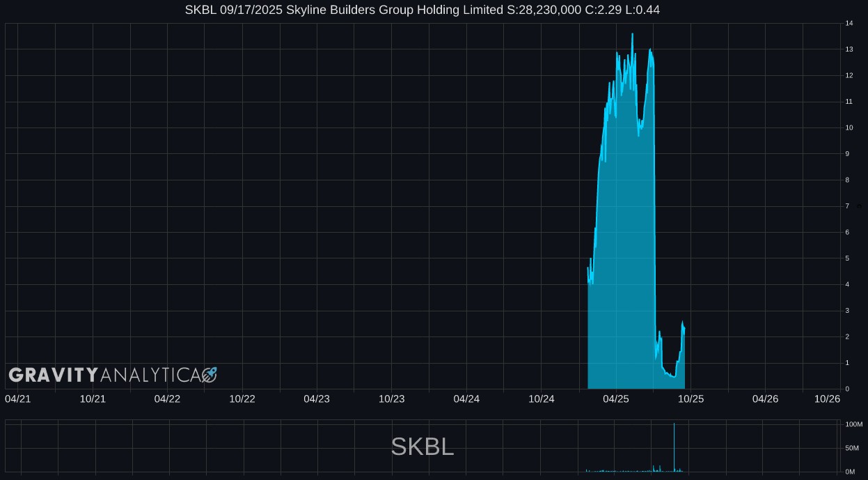Click the 10/22 date axis label
The image size is (868, 480).
pos(242,398)
